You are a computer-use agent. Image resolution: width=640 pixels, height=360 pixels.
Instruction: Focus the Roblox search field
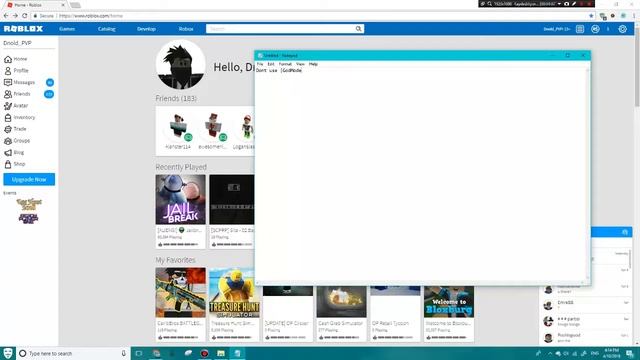point(280,29)
